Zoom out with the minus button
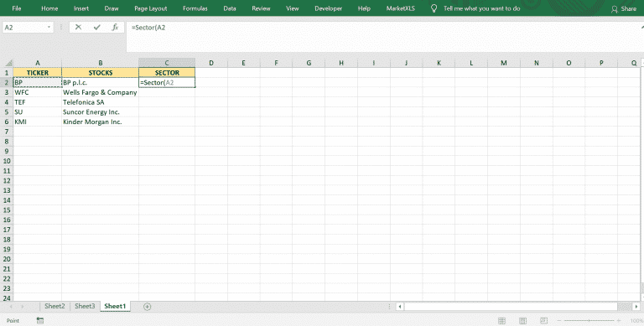 tap(560, 321)
